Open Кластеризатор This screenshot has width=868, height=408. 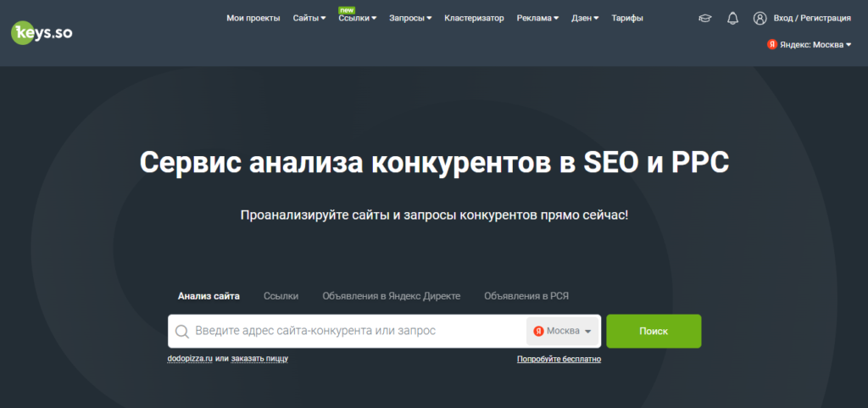click(474, 19)
